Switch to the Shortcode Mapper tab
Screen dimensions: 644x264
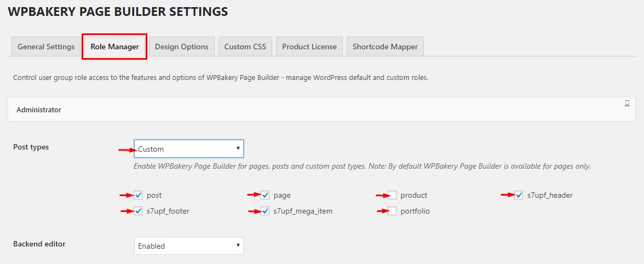[x=385, y=47]
